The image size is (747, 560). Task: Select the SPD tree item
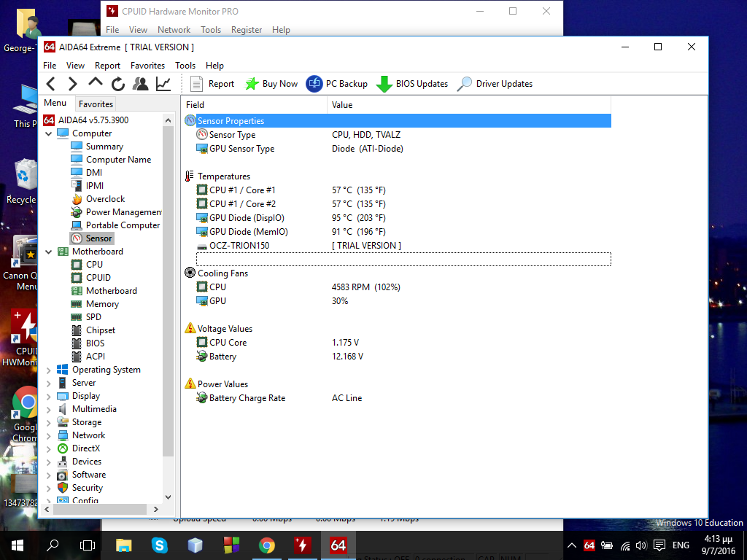(93, 317)
